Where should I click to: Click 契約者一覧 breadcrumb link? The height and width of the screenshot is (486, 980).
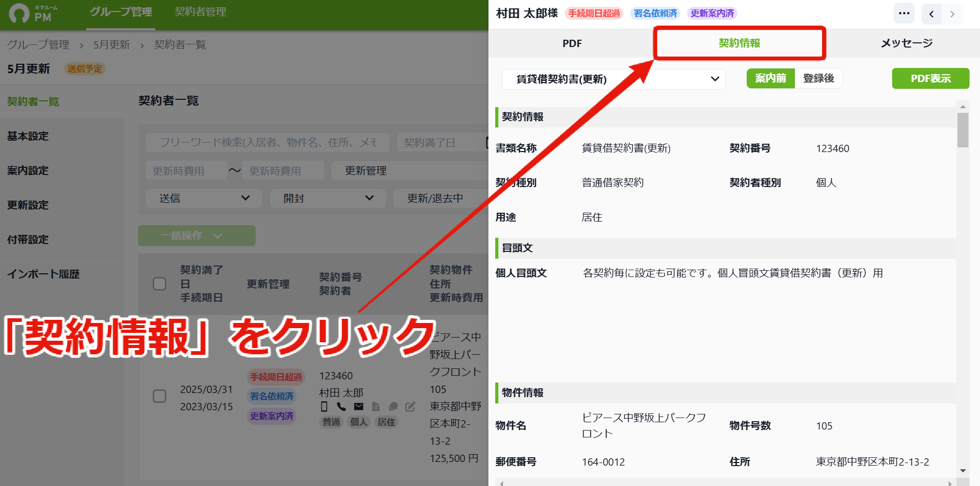click(x=180, y=45)
